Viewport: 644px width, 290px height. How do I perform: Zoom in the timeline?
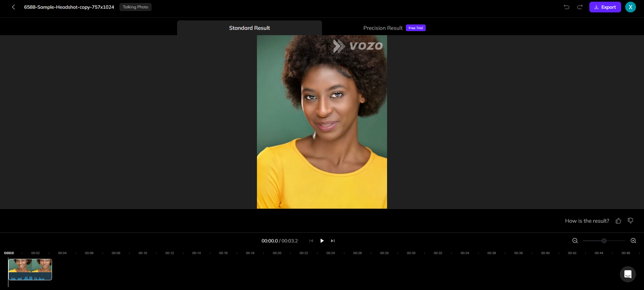click(633, 241)
